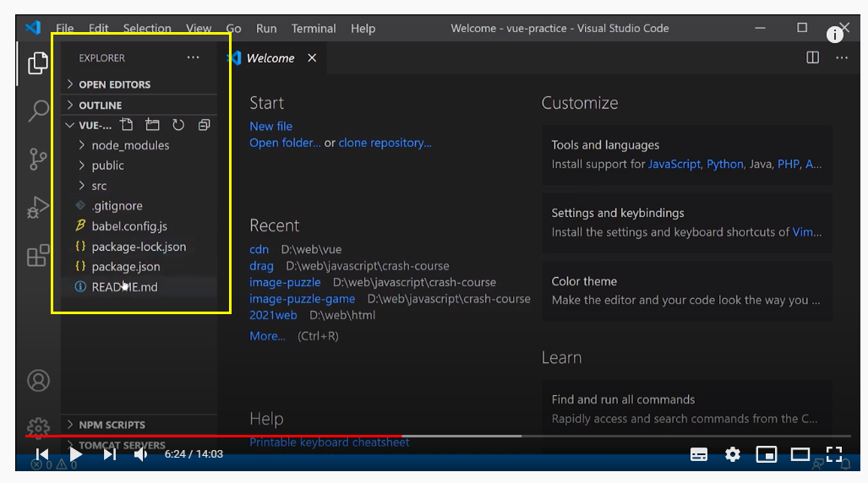
Task: Expand the NPM Scripts section
Action: tap(139, 425)
